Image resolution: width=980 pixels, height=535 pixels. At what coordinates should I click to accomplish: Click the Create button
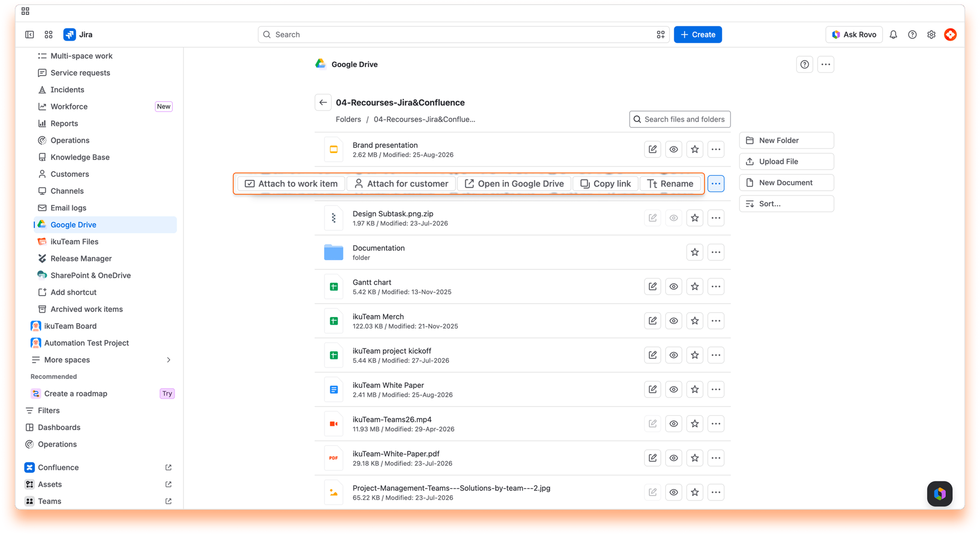pyautogui.click(x=698, y=34)
